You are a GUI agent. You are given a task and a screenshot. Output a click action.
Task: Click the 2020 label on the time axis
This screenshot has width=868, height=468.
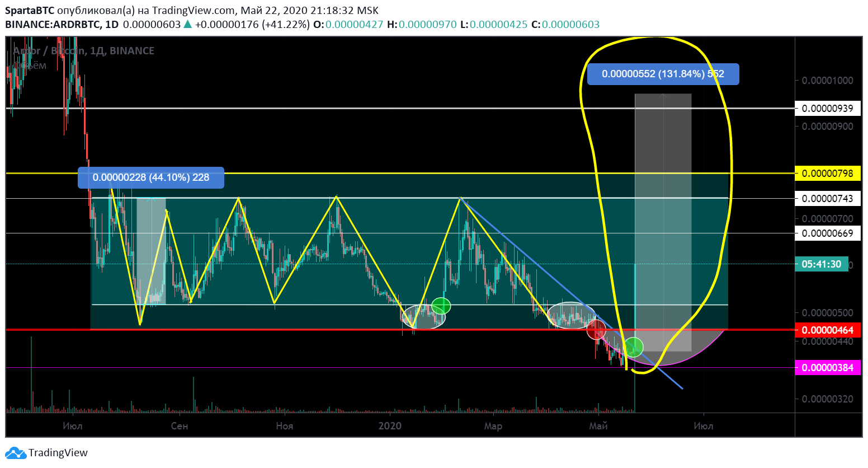pyautogui.click(x=390, y=426)
